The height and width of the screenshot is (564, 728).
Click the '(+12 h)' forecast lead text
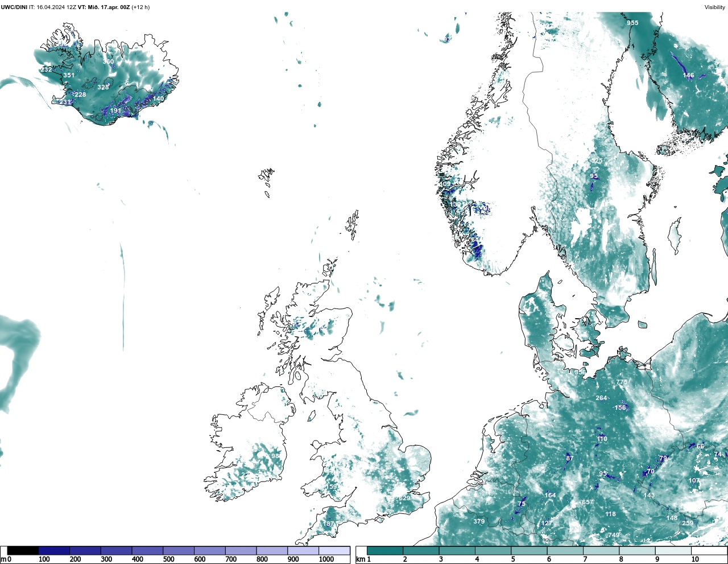pos(140,7)
